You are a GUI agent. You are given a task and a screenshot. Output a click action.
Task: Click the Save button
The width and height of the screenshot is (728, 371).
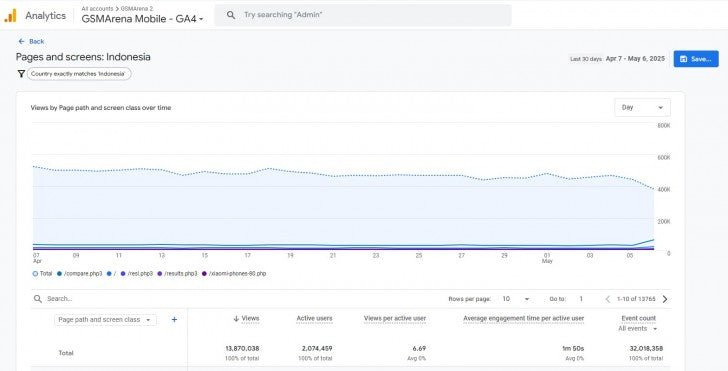tap(696, 59)
